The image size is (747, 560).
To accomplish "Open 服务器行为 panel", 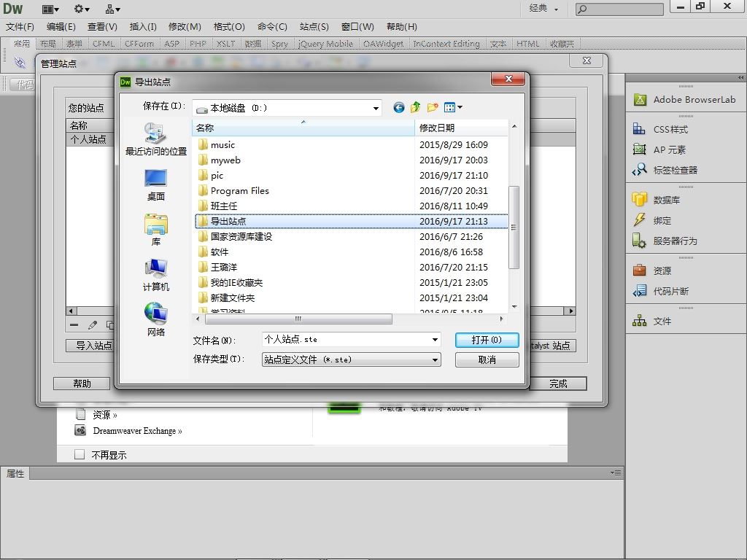I will 665,241.
